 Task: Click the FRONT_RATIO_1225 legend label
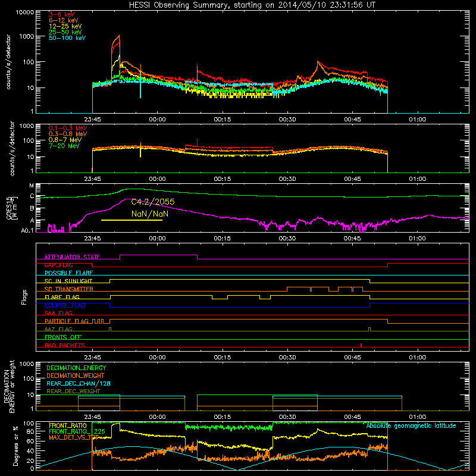(x=77, y=431)
